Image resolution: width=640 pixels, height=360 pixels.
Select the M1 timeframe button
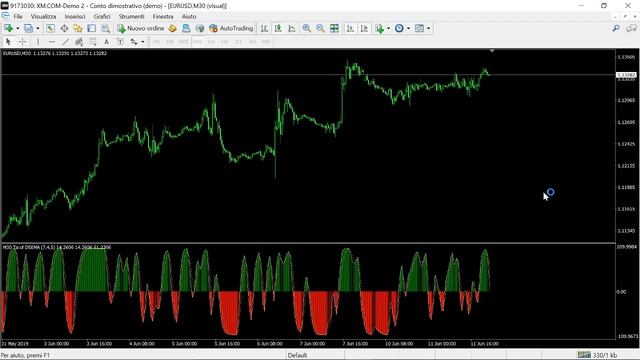(x=156, y=42)
